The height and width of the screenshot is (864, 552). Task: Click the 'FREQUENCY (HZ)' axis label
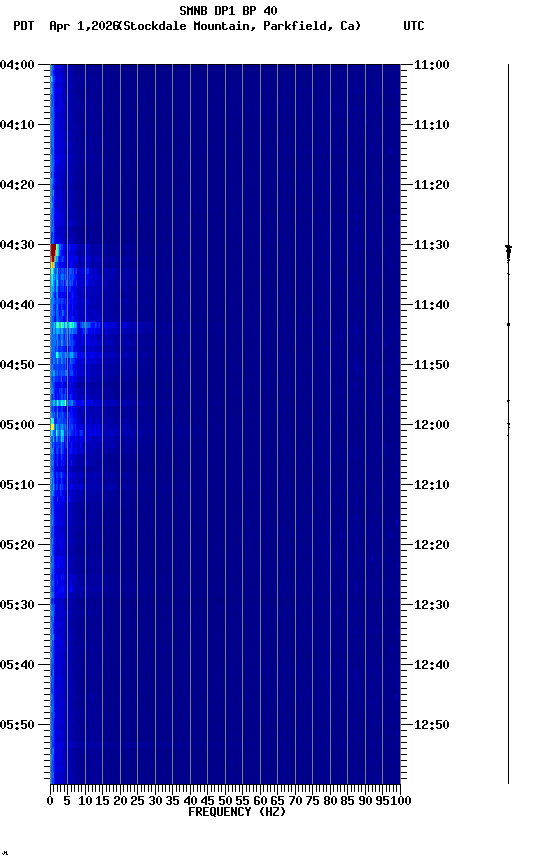point(237,812)
